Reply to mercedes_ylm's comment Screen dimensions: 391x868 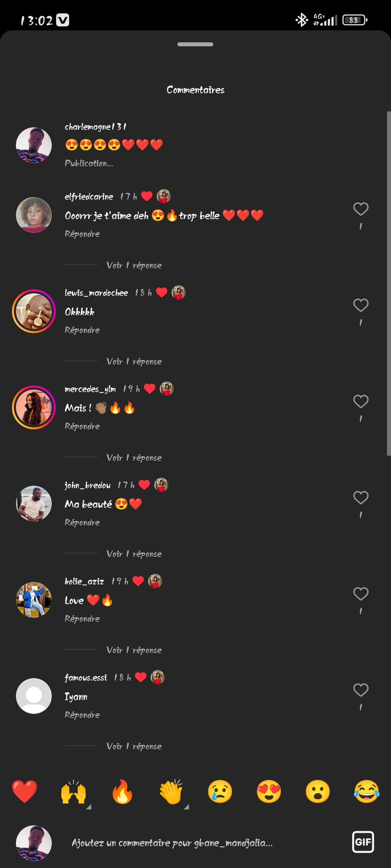82,426
